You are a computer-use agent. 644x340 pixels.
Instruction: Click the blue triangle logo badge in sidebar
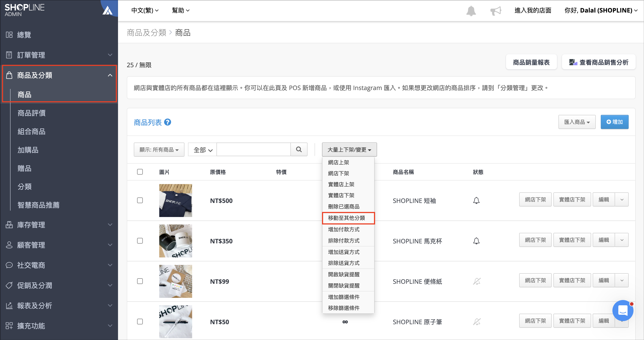pos(108,10)
